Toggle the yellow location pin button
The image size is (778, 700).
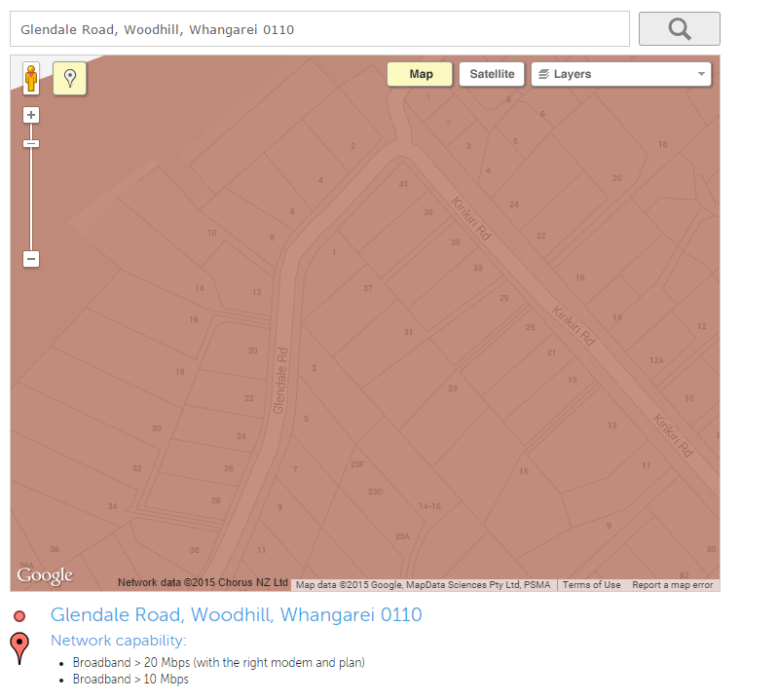click(x=70, y=79)
